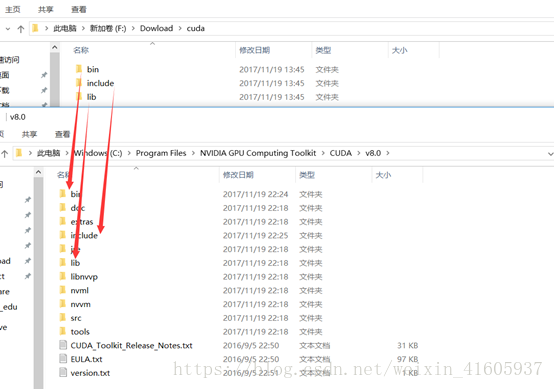Click folder icon in v8.0 address bar

(19, 153)
